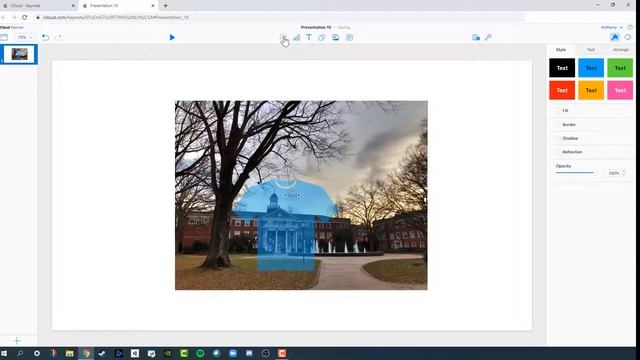Viewport: 640px width, 360px height.
Task: Open the Shape insert menu
Action: click(x=322, y=38)
